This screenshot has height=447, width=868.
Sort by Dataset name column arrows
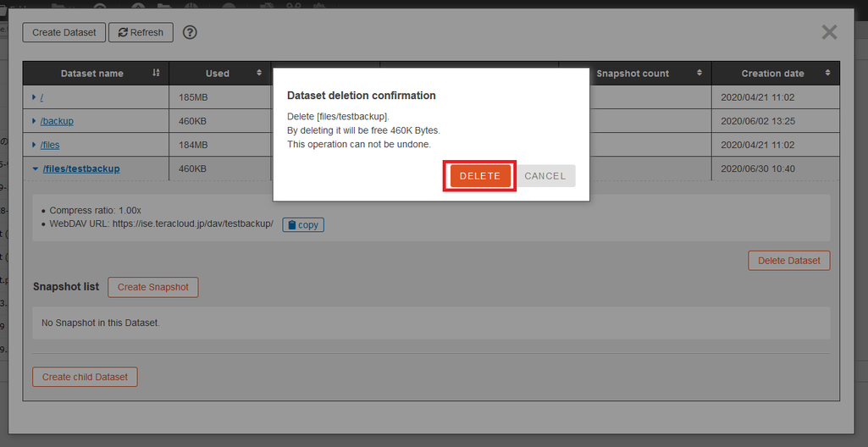(156, 74)
